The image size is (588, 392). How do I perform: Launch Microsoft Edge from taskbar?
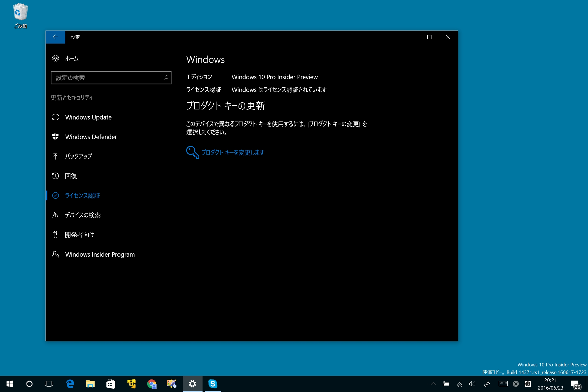coord(70,384)
